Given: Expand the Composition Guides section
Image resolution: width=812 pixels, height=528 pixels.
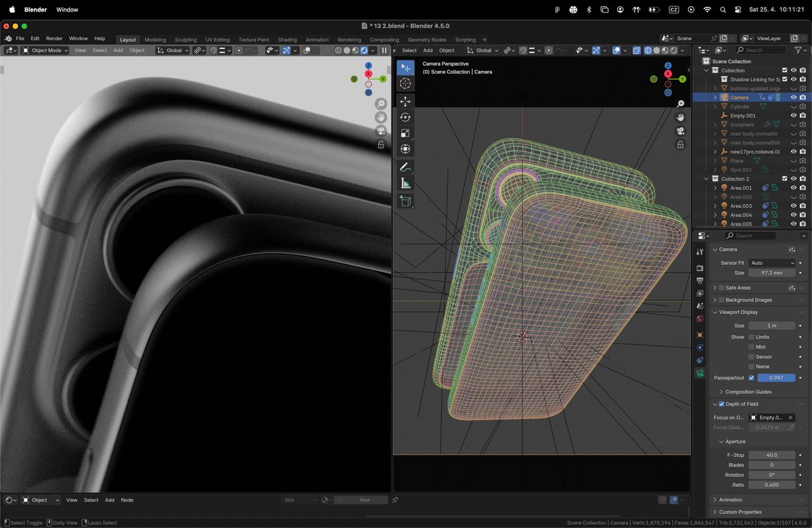Looking at the screenshot, I should [x=748, y=392].
